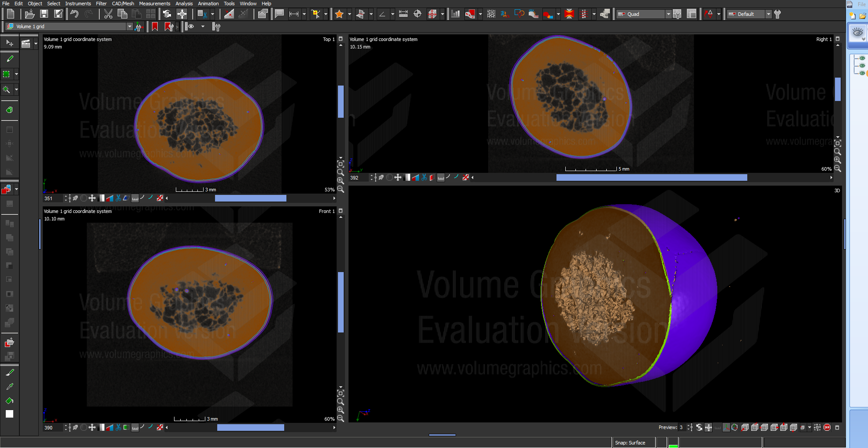Open the Object menu

(x=35, y=4)
